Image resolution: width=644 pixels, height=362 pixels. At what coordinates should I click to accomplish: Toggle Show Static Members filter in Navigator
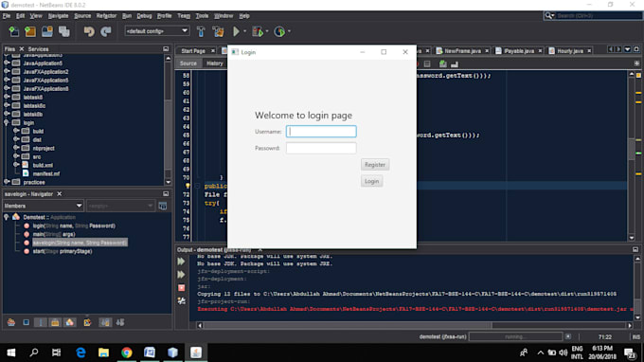pyautogui.click(x=40, y=322)
